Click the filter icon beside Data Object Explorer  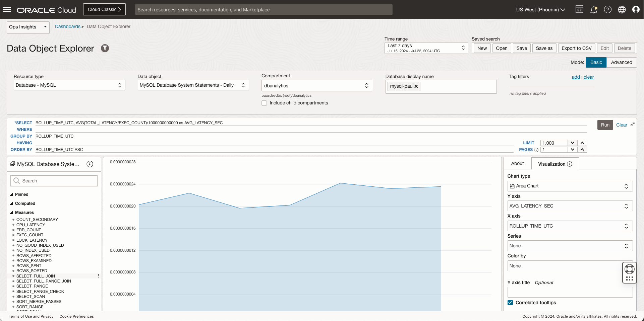[105, 49]
